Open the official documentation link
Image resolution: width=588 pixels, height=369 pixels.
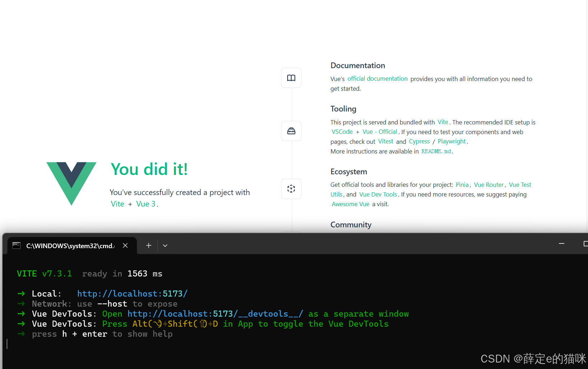pyautogui.click(x=377, y=79)
